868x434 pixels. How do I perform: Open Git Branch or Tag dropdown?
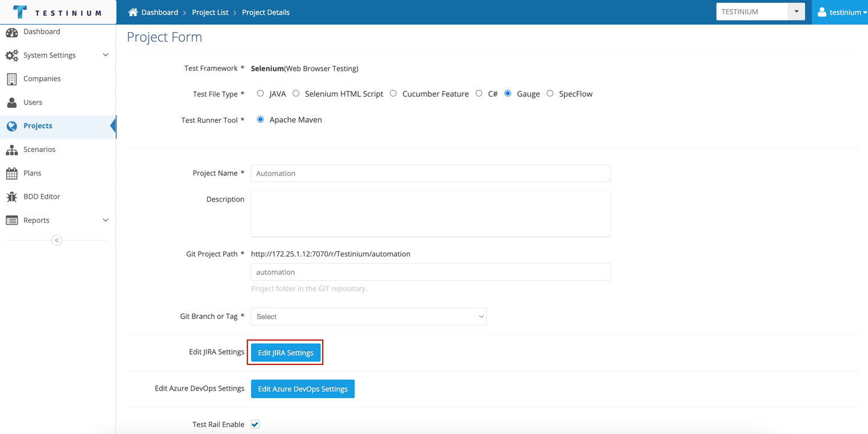(x=369, y=316)
